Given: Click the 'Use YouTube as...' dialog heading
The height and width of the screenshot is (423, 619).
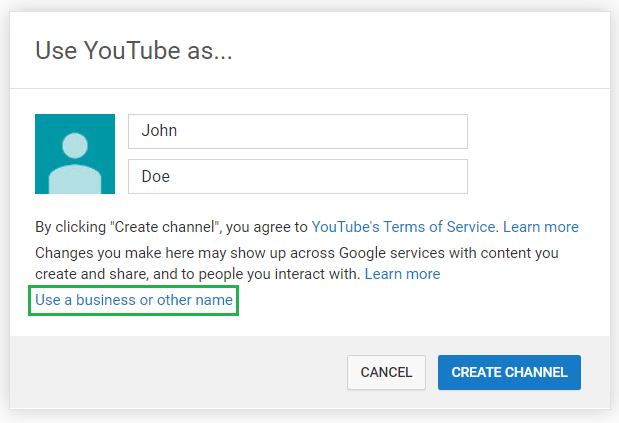Looking at the screenshot, I should pyautogui.click(x=134, y=51).
